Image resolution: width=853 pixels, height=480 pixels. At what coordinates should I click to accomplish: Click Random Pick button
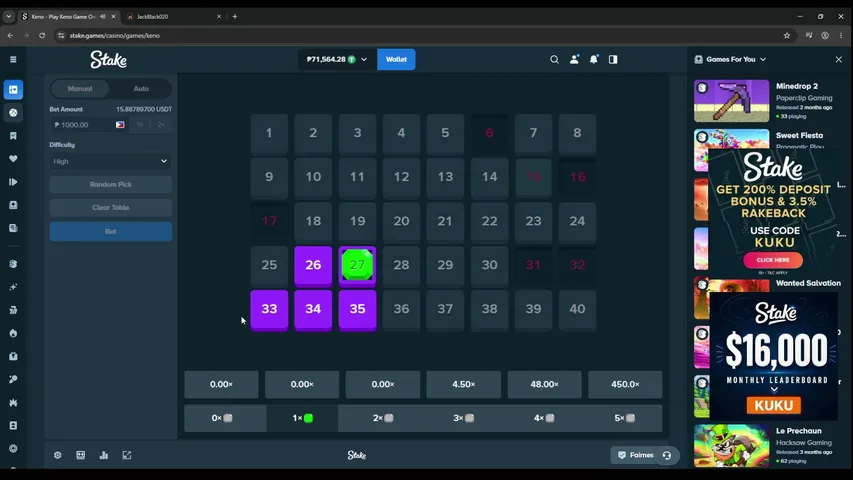coord(110,184)
